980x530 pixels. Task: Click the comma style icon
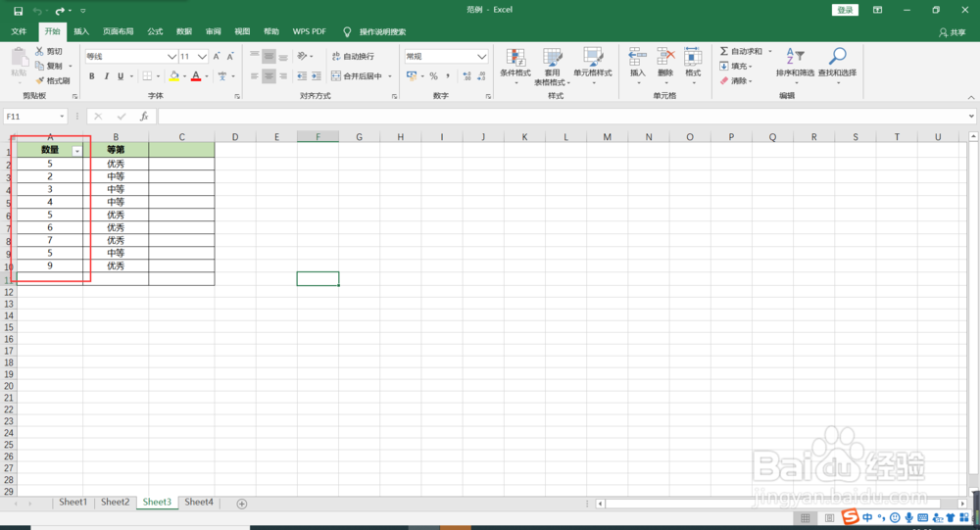(448, 76)
